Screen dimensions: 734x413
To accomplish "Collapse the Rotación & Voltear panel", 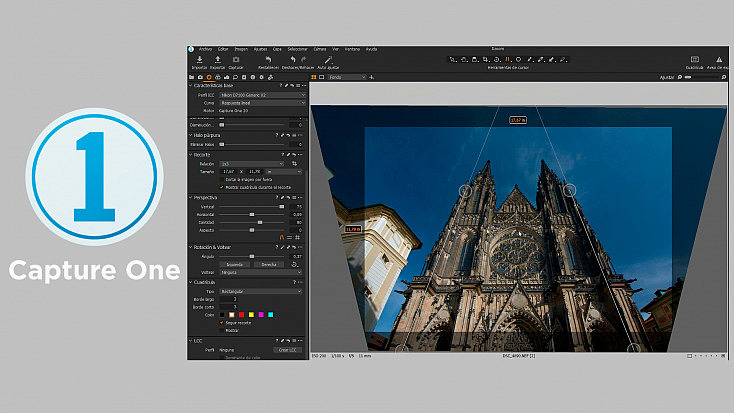I will click(x=191, y=247).
